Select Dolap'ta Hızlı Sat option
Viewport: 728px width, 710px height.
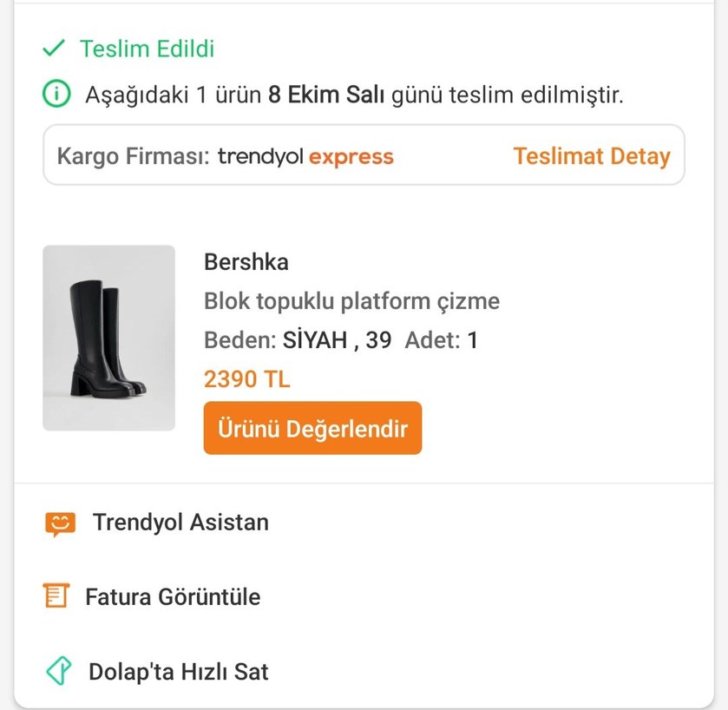pyautogui.click(x=176, y=671)
